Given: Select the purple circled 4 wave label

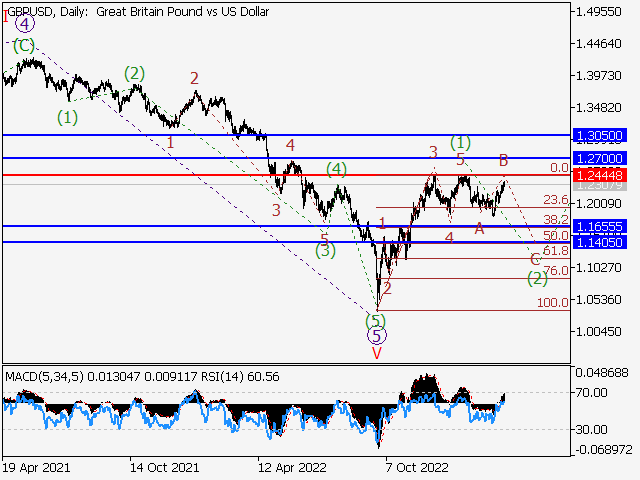Looking at the screenshot, I should coord(24,24).
